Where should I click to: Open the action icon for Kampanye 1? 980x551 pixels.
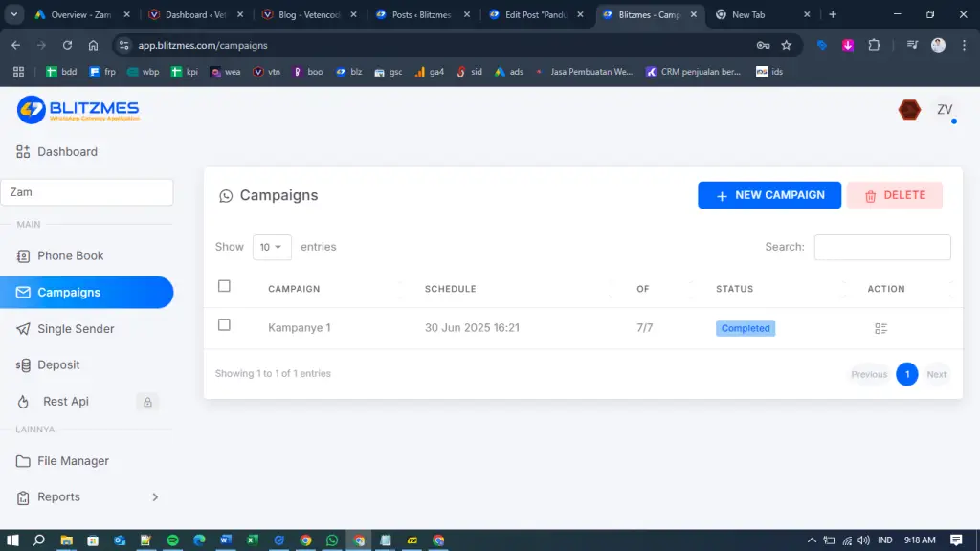coord(880,328)
